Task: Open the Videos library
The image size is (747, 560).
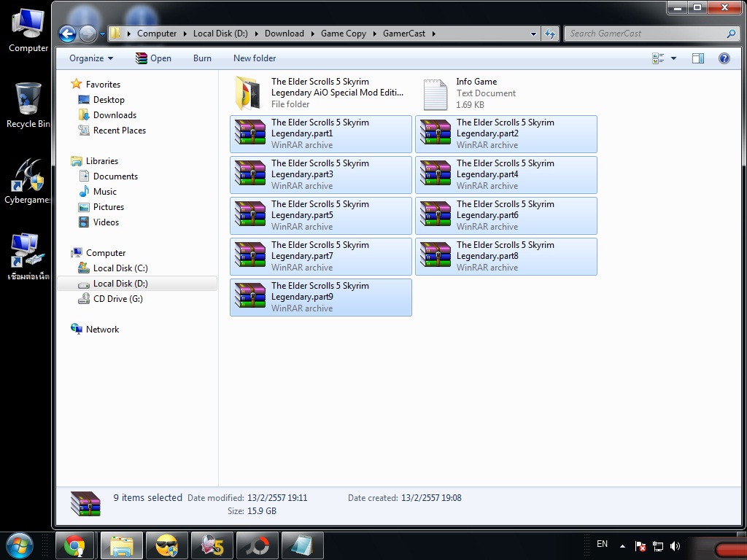Action: (x=105, y=222)
